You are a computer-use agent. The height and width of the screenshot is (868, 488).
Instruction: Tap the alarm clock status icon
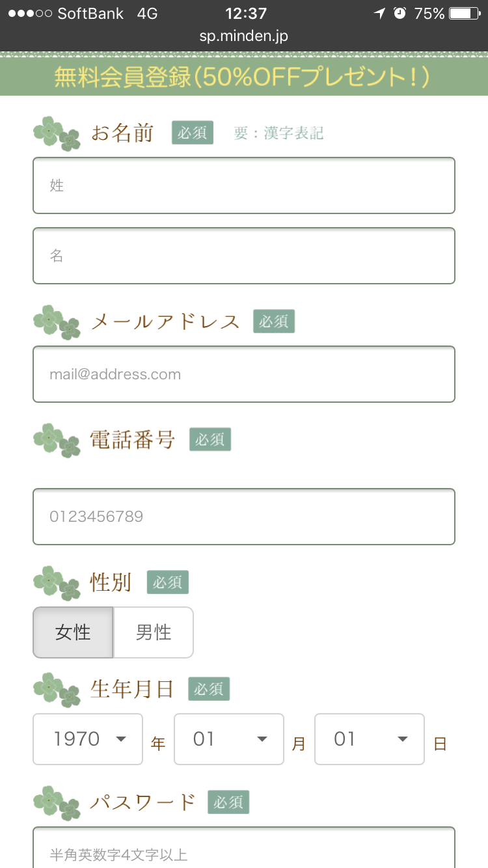tap(400, 14)
